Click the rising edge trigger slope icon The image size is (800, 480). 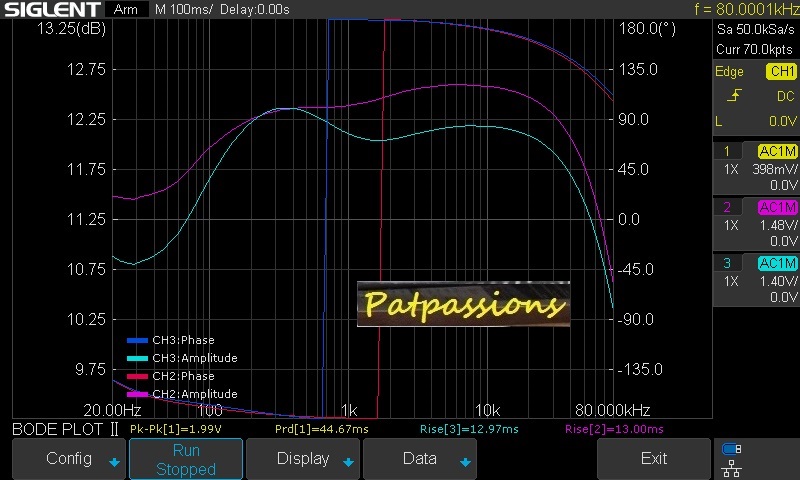[735, 96]
